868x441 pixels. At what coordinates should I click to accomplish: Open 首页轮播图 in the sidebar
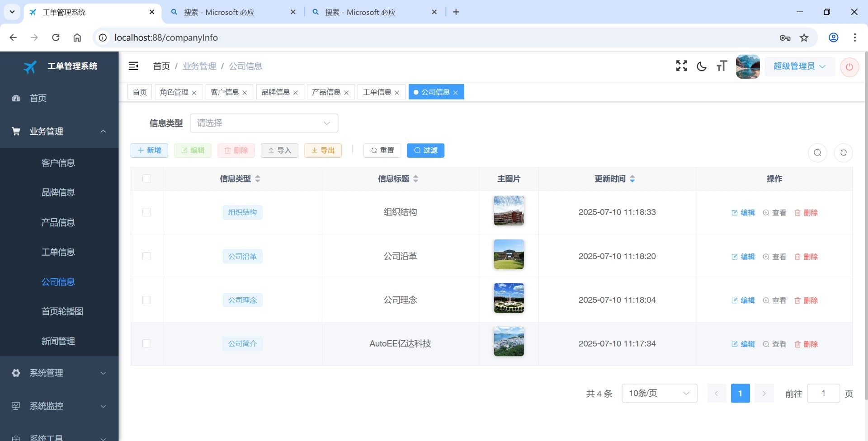coord(62,311)
